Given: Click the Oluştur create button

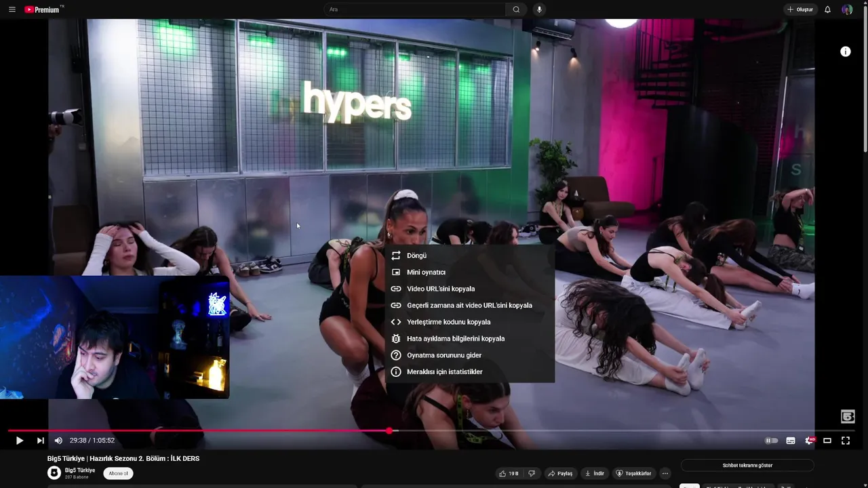Looking at the screenshot, I should tap(800, 9).
